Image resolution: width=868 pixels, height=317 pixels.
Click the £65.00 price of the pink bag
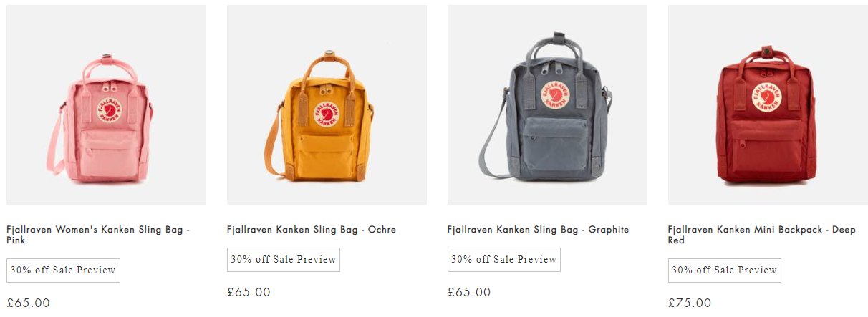pos(29,303)
